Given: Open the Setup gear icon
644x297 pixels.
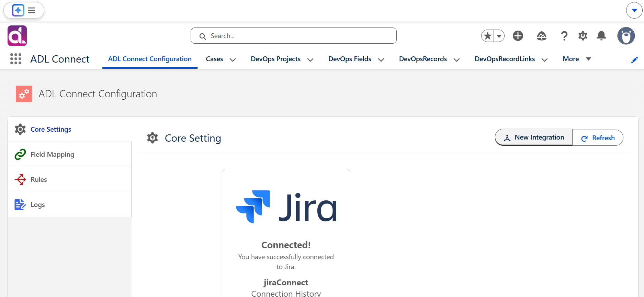Looking at the screenshot, I should (583, 36).
